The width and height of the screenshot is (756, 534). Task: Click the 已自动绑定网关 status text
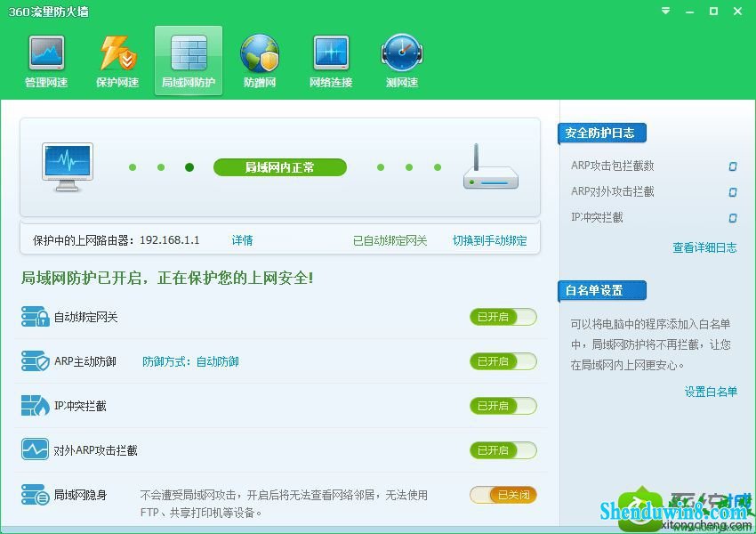[390, 240]
